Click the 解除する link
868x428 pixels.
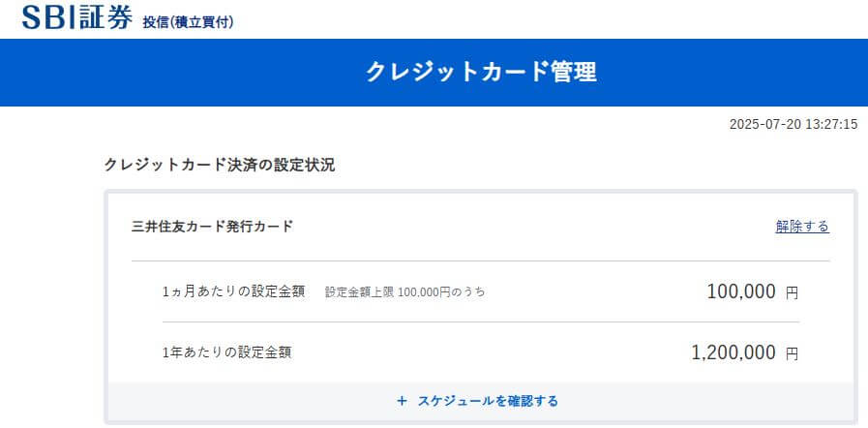click(802, 227)
